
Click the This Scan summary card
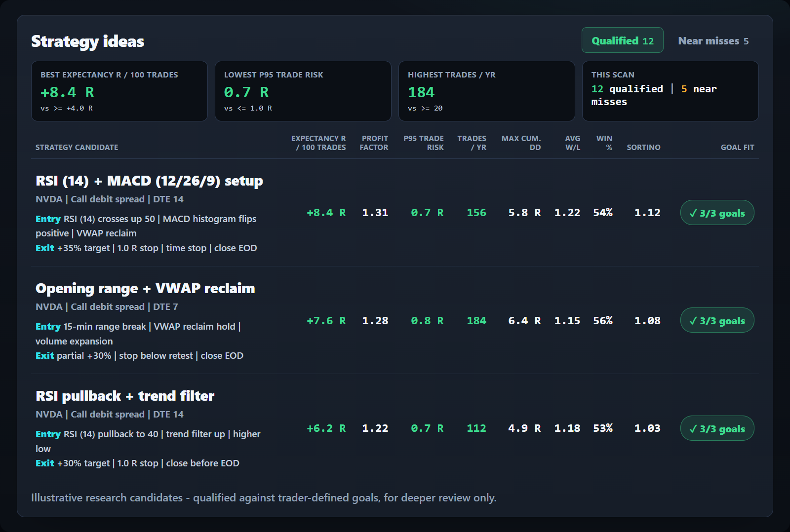click(x=671, y=91)
